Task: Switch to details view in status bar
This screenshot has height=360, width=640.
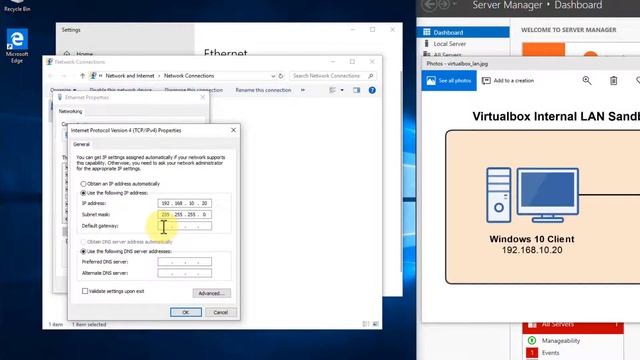Action: [366, 324]
